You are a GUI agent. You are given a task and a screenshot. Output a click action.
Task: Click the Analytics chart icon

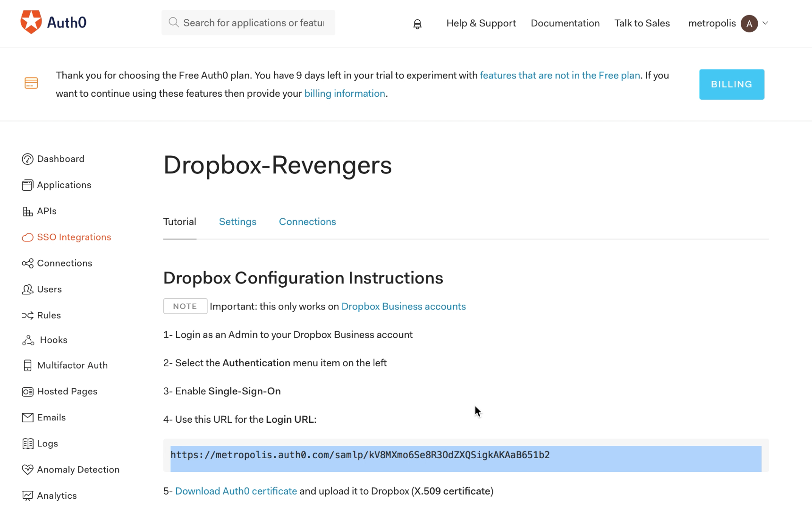(27, 496)
